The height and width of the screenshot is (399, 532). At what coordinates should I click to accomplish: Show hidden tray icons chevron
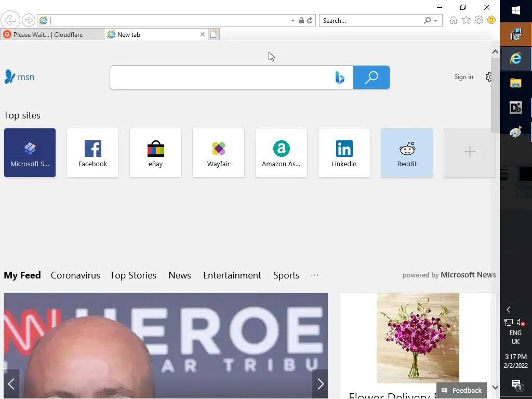point(508,310)
